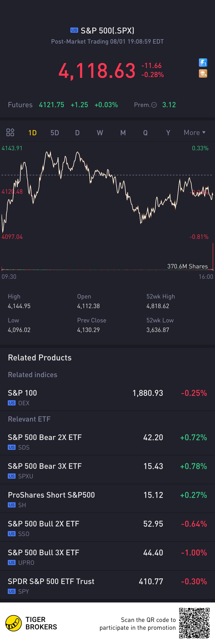Image resolution: width=215 pixels, height=644 pixels.
Task: Select the monthly M chart tab
Action: click(123, 133)
